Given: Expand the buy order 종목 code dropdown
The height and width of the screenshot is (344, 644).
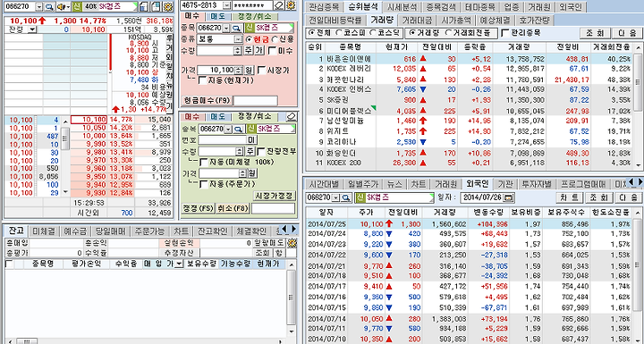Looking at the screenshot, I should [x=226, y=28].
